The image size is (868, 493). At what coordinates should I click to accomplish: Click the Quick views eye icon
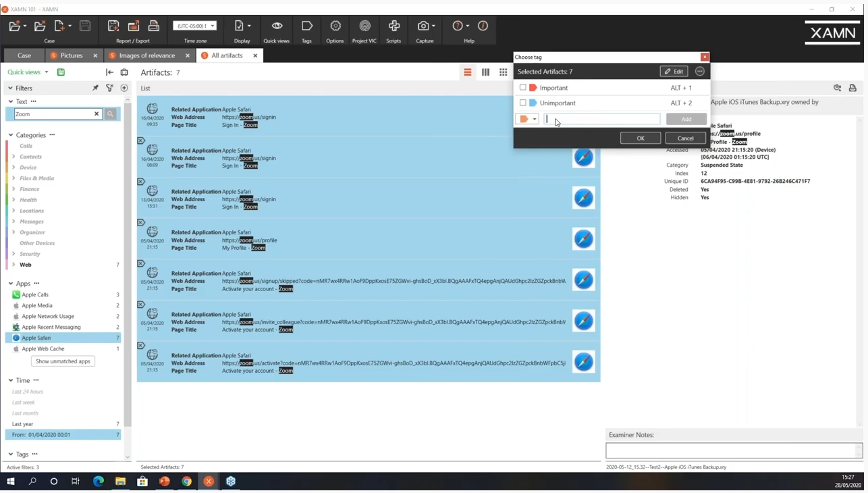pos(277,26)
